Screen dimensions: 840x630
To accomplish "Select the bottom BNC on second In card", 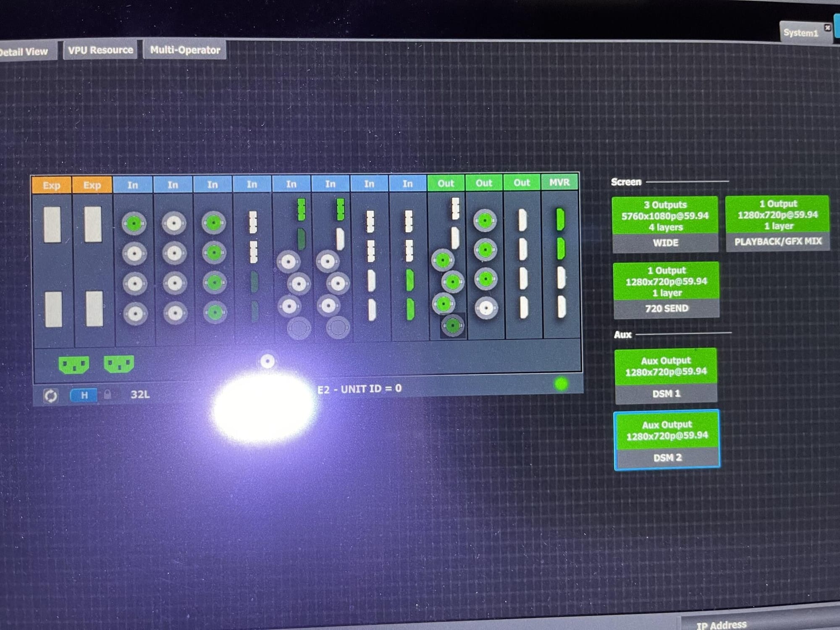I will pyautogui.click(x=175, y=313).
